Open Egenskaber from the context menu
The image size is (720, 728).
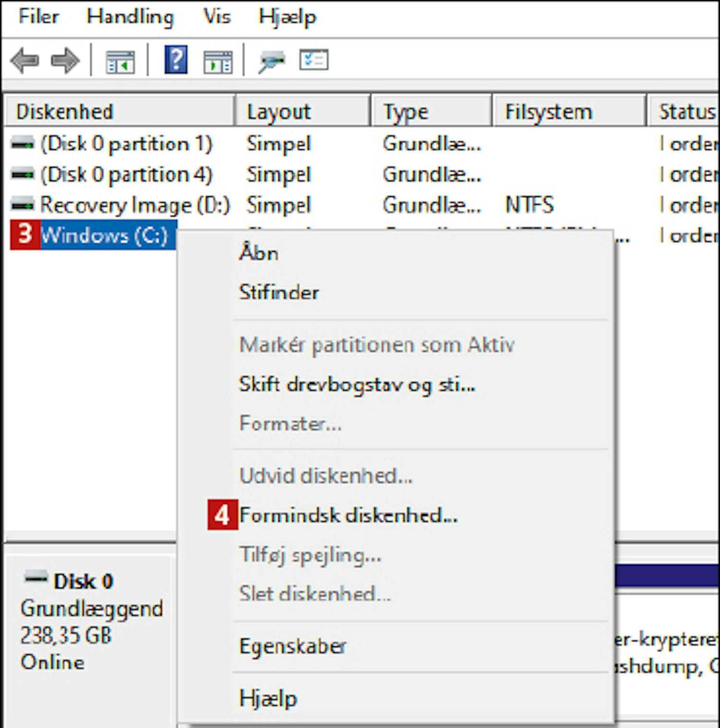[x=292, y=646]
